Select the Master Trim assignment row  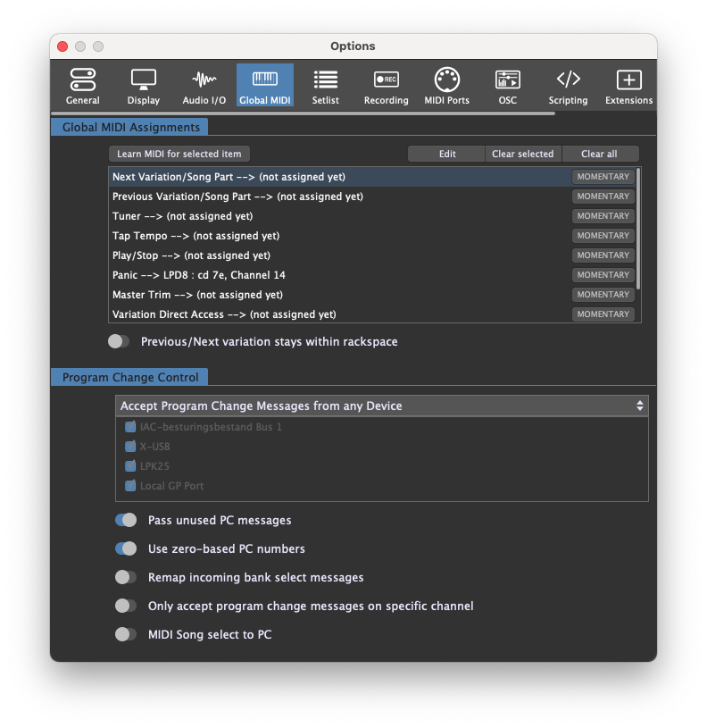pyautogui.click(x=339, y=295)
